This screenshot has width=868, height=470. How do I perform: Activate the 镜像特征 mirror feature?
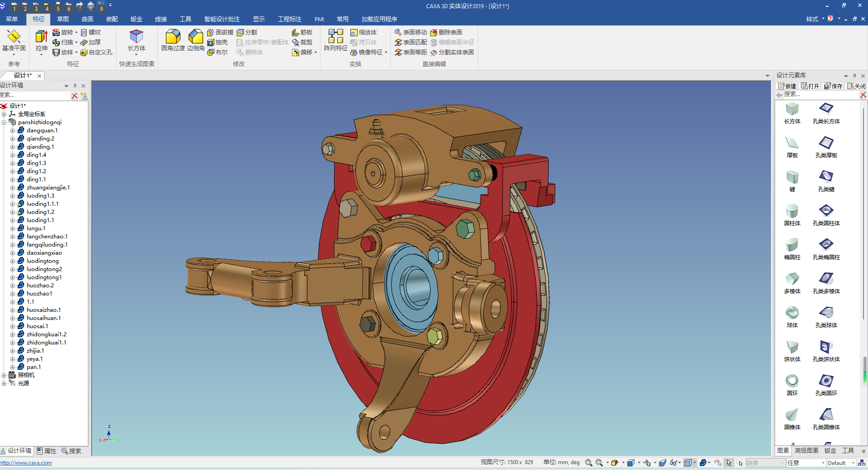367,52
